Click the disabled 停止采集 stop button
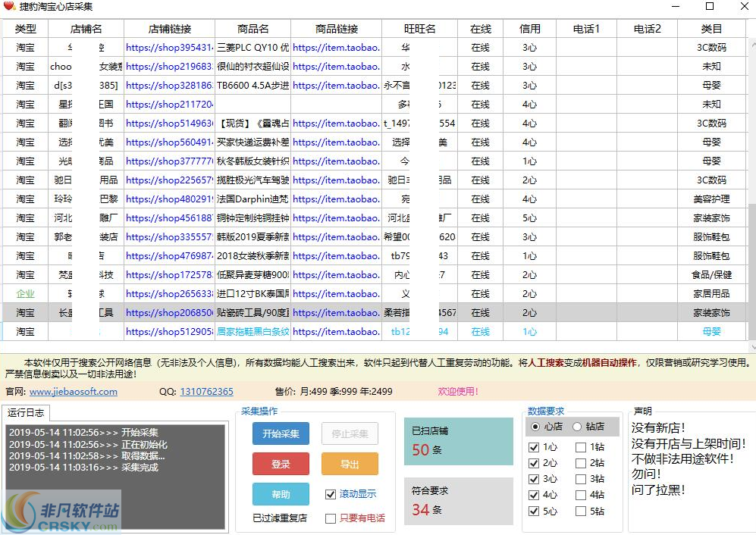Screen dimensions: 756x535 [350, 433]
